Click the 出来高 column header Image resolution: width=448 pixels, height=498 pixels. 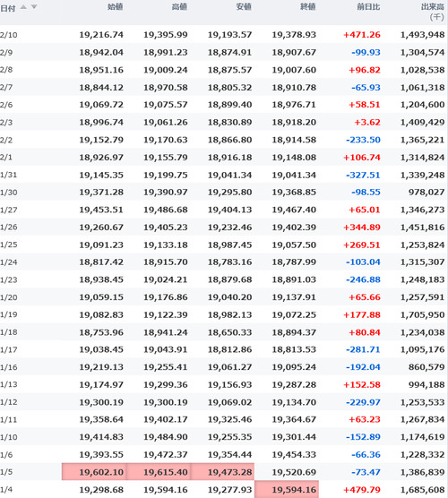click(x=433, y=6)
